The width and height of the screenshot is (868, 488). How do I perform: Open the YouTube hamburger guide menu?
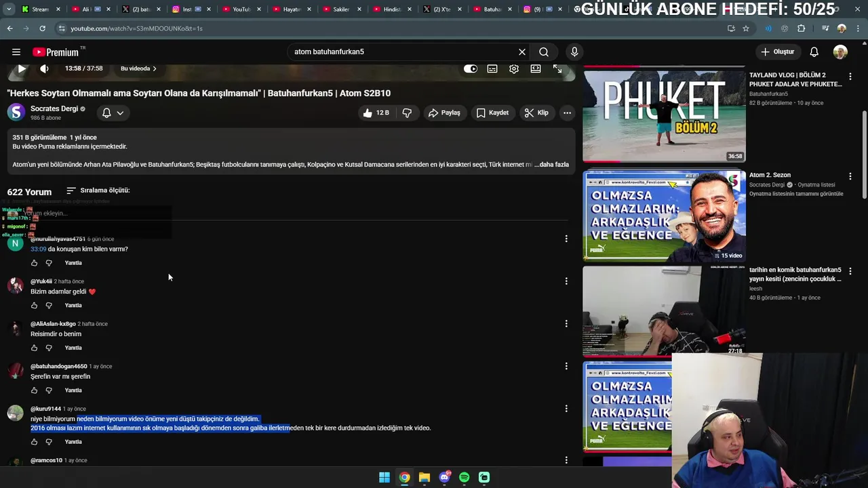click(16, 52)
